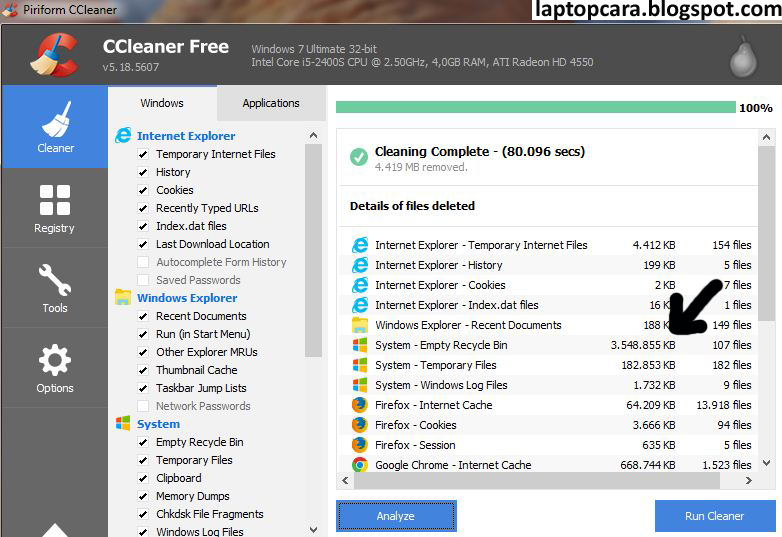This screenshot has height=537, width=782.
Task: Select 'System - Empty Recycle Bin' row text
Action: [441, 345]
